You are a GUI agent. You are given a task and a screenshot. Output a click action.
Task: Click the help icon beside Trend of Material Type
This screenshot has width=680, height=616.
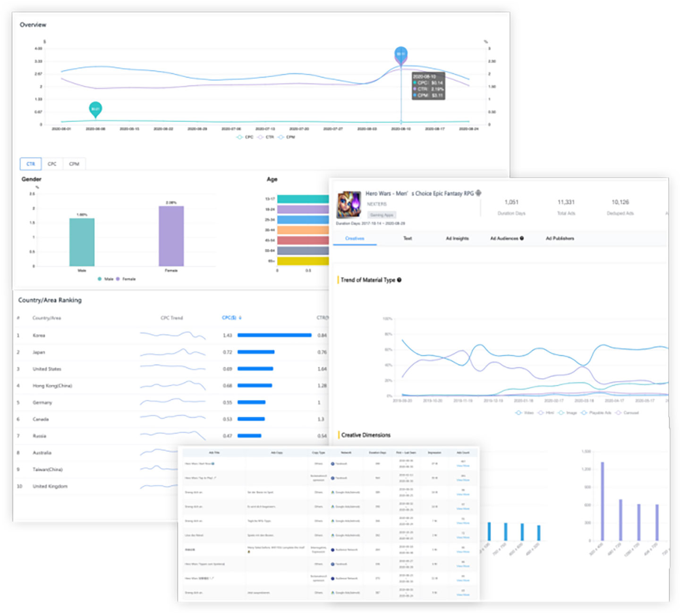(x=399, y=280)
